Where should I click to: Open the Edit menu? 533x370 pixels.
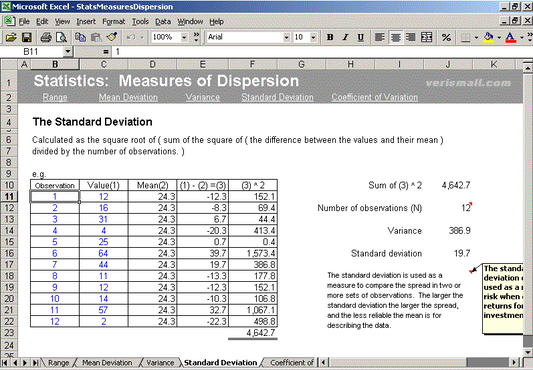point(42,22)
